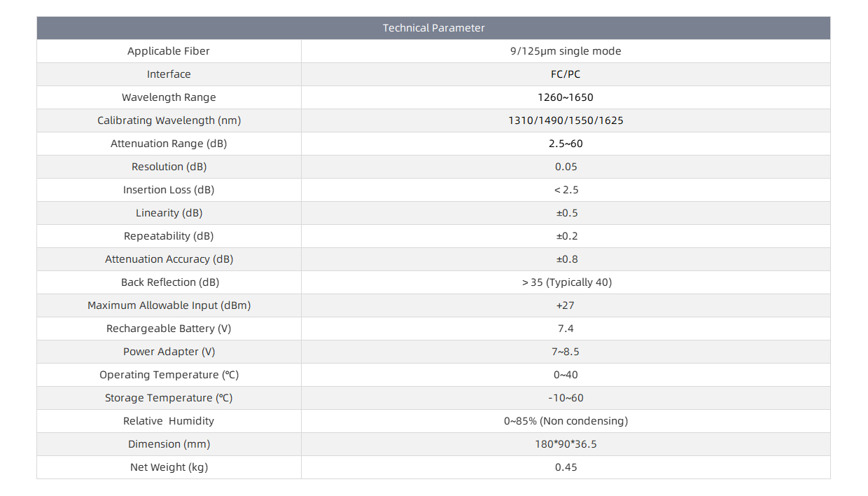868x496 pixels.
Task: Click the 1260~1650 wavelength value
Action: [566, 97]
